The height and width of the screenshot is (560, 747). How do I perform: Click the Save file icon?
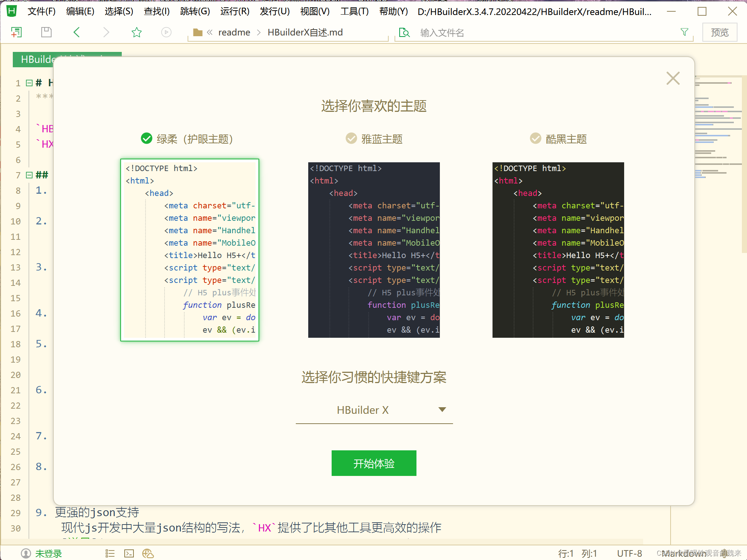pos(46,32)
